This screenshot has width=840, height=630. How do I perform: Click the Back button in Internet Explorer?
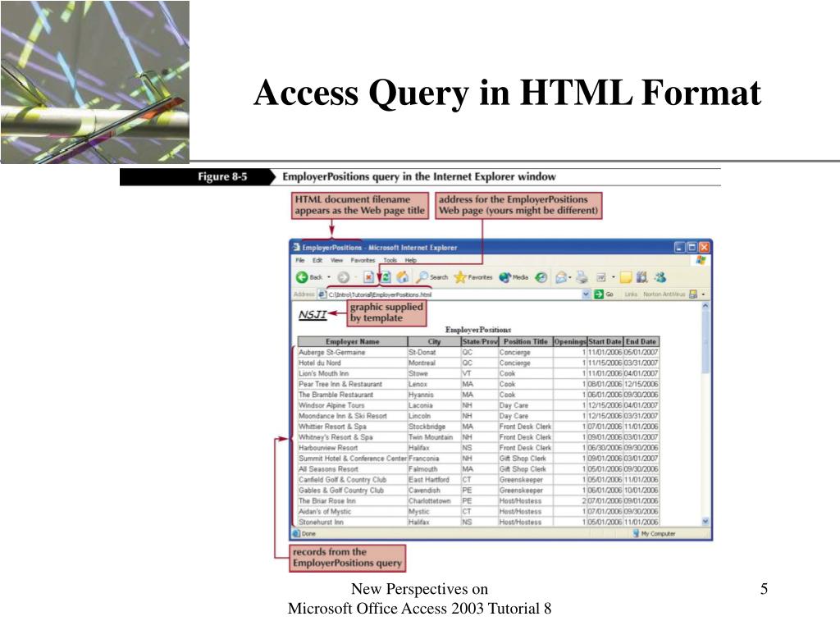pos(308,277)
